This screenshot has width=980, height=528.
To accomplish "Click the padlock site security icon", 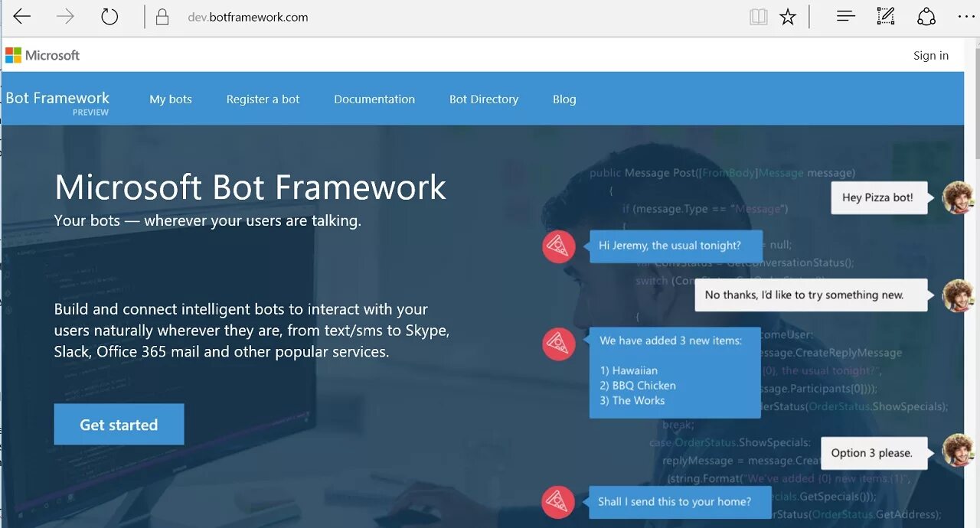I will point(162,17).
